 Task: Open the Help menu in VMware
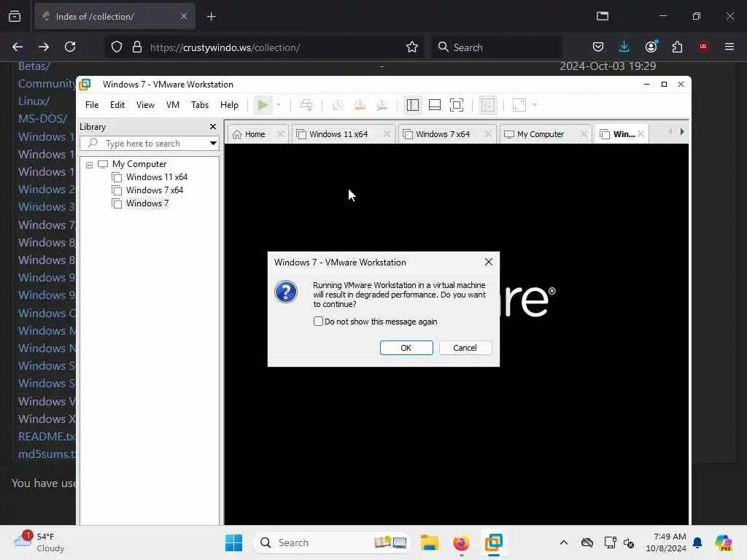pyautogui.click(x=229, y=105)
